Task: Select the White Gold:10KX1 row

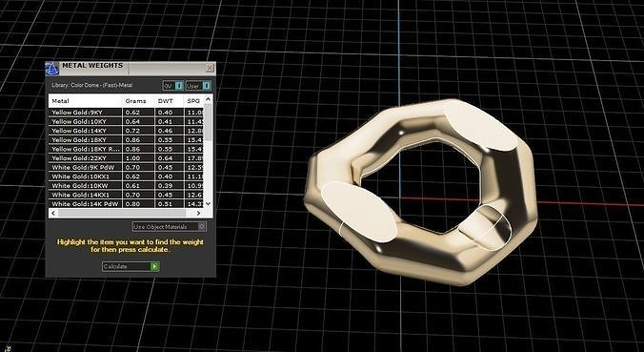Action: pyautogui.click(x=126, y=176)
